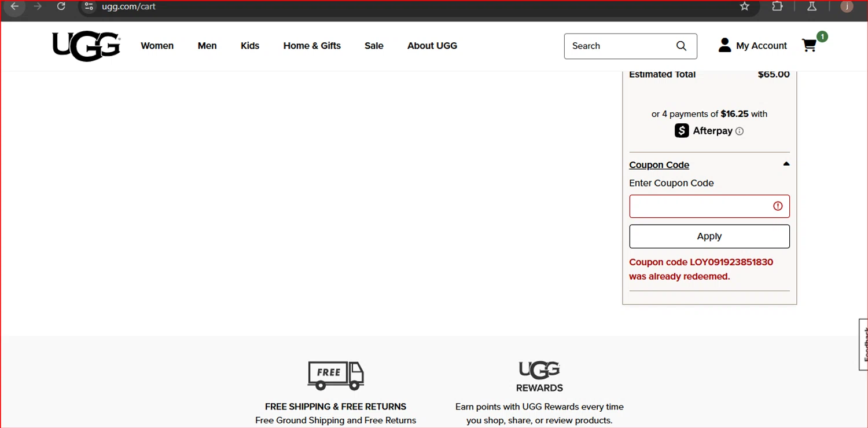Open the browser extensions puzzle icon
The width and height of the screenshot is (868, 428).
(x=777, y=6)
